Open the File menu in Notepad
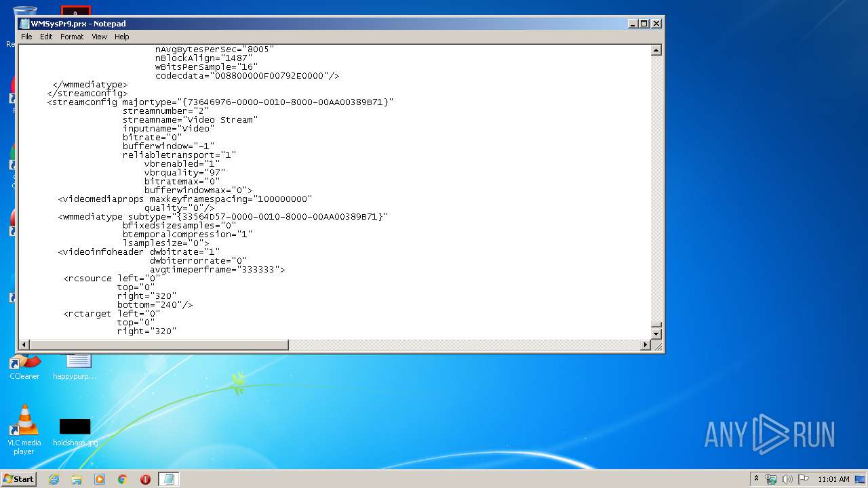 (x=26, y=37)
